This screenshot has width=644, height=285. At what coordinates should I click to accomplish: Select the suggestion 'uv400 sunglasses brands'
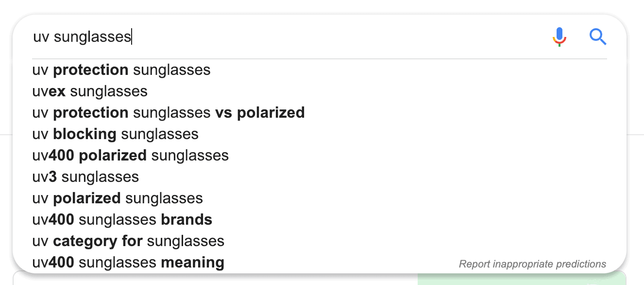coord(122,219)
